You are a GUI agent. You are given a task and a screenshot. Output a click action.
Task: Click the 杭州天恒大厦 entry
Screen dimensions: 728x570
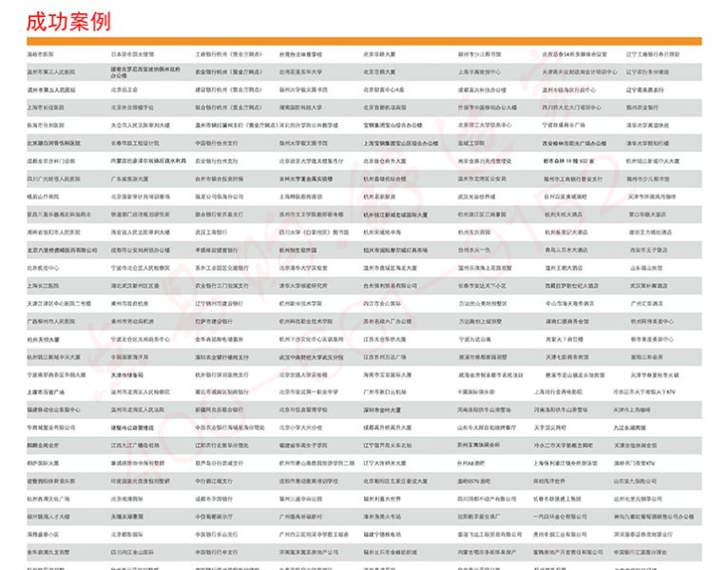43,339
